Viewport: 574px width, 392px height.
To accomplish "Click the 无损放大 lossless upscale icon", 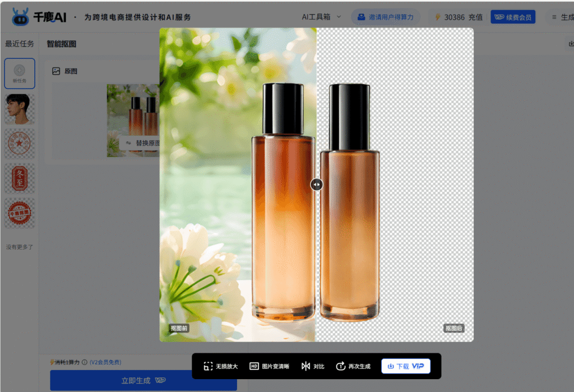I will (x=208, y=366).
